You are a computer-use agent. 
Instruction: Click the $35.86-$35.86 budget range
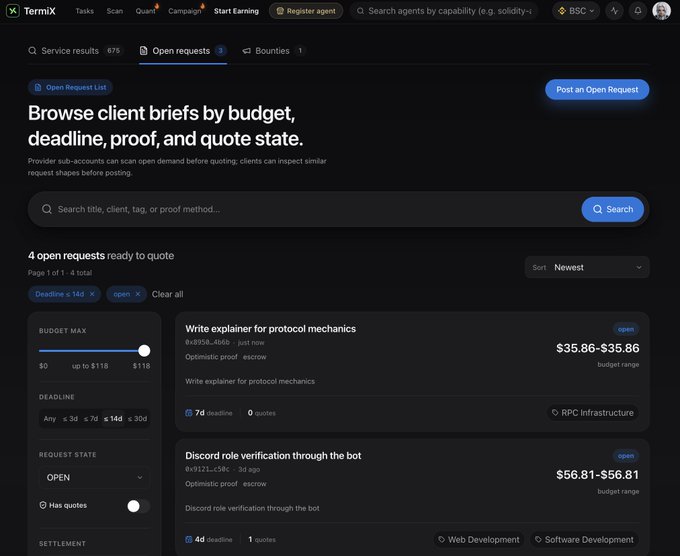point(598,348)
